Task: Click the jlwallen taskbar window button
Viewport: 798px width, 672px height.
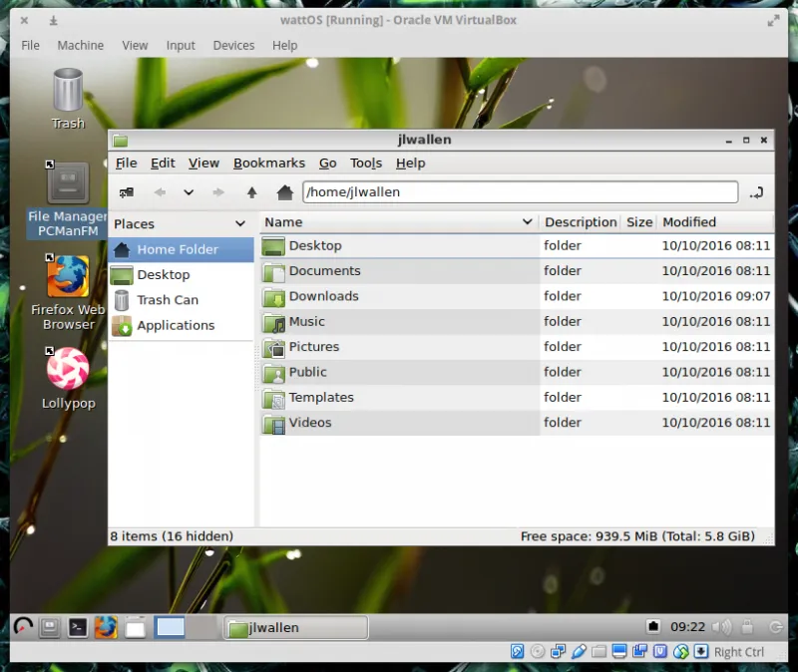Action: (x=294, y=627)
